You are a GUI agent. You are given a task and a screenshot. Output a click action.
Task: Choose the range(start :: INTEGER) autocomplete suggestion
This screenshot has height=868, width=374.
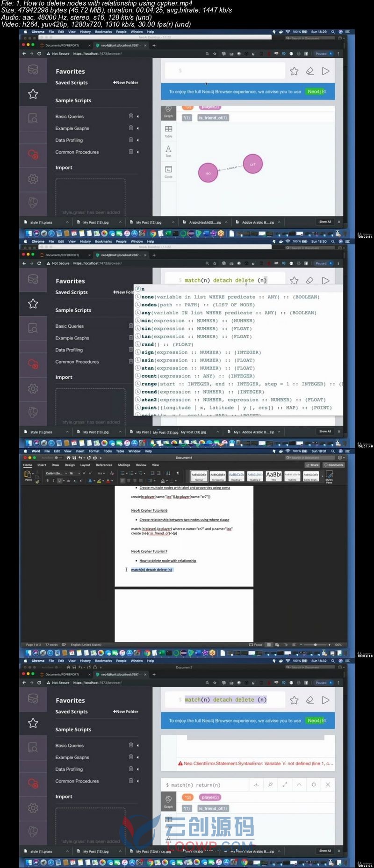[238, 384]
